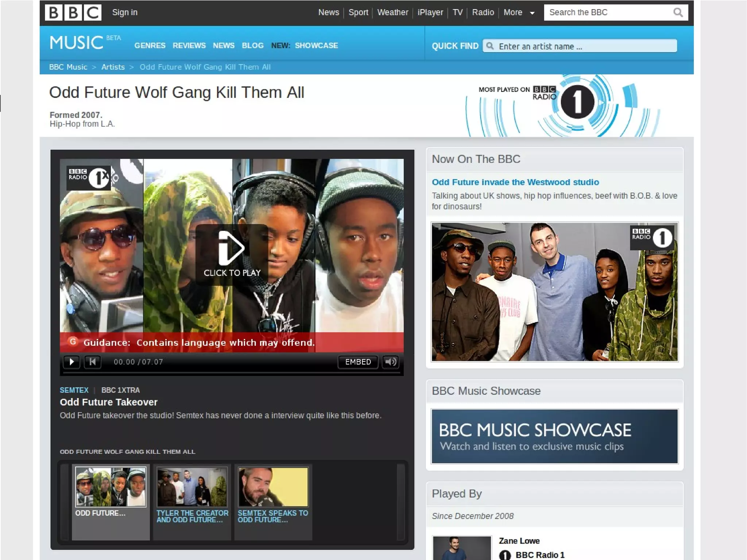Click the Radio 1Xtra logo on video
The height and width of the screenshot is (560, 747).
(89, 178)
